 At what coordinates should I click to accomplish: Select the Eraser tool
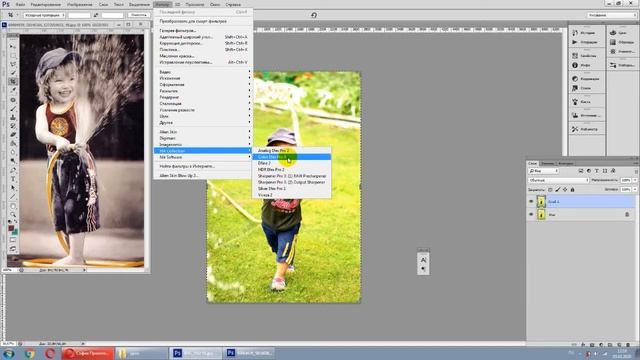[13, 135]
